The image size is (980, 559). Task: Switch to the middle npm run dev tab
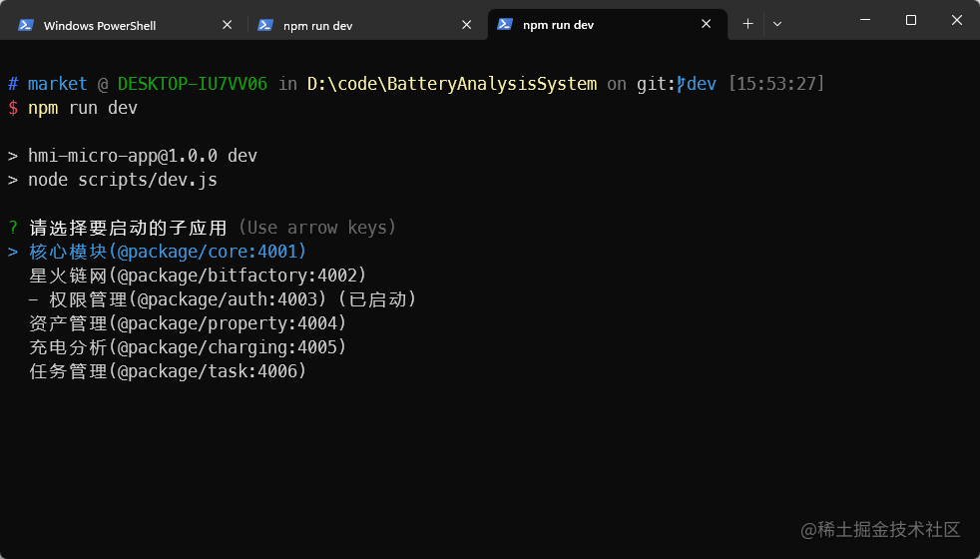365,25
